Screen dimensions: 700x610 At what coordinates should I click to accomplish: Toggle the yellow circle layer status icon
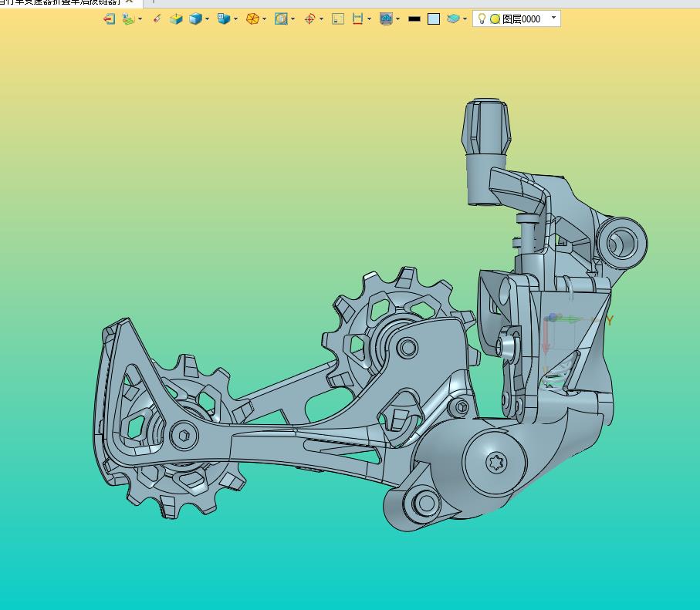495,19
